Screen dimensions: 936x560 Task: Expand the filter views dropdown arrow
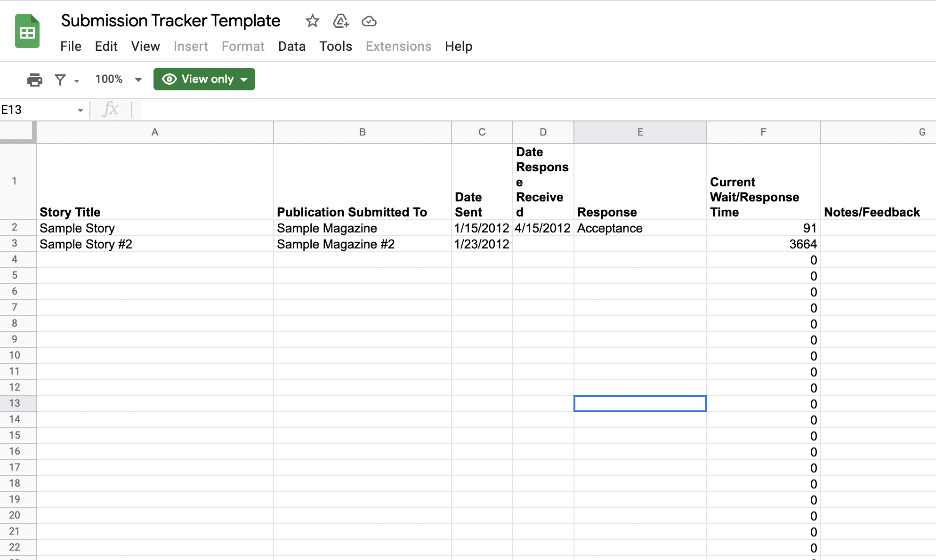77,81
